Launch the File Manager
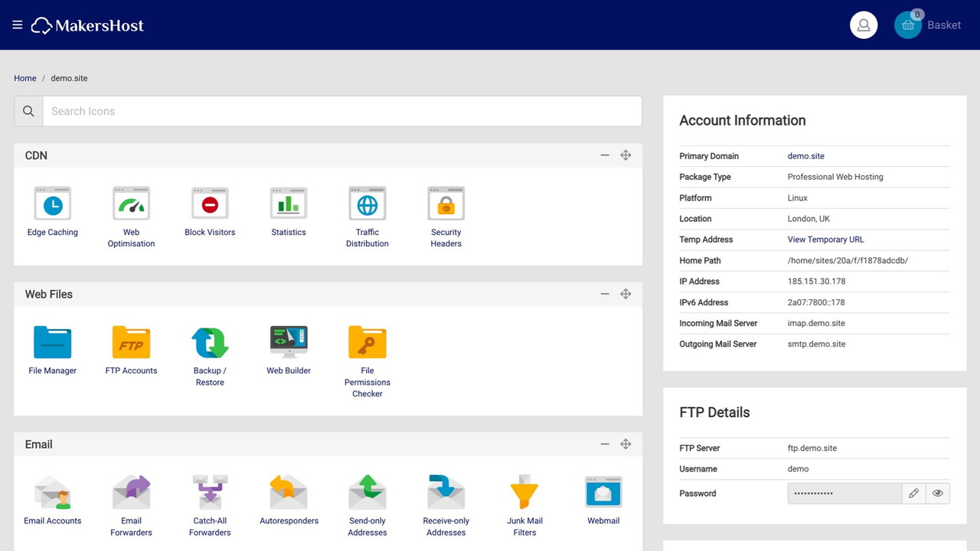Screen dimensions: 980x551 point(52,343)
